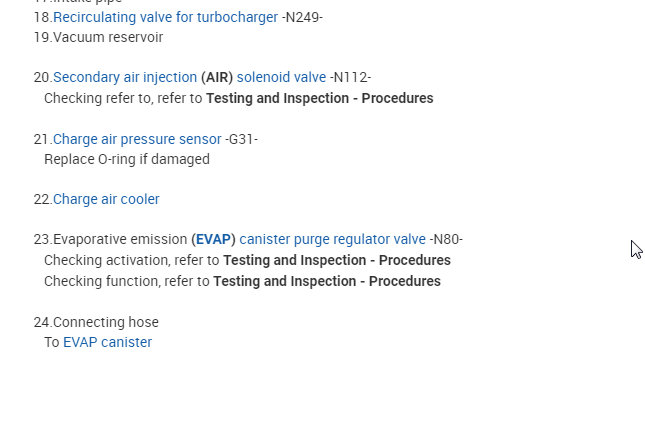Click the -G31- sensor code

coord(241,139)
